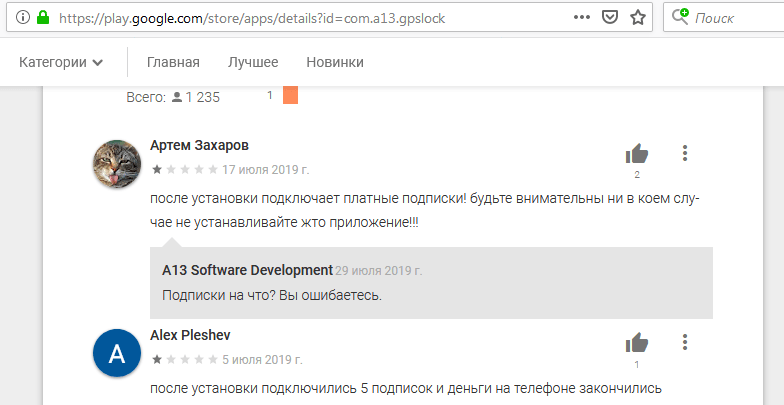Go to the Главная tab
784x405 pixels.
pyautogui.click(x=173, y=62)
